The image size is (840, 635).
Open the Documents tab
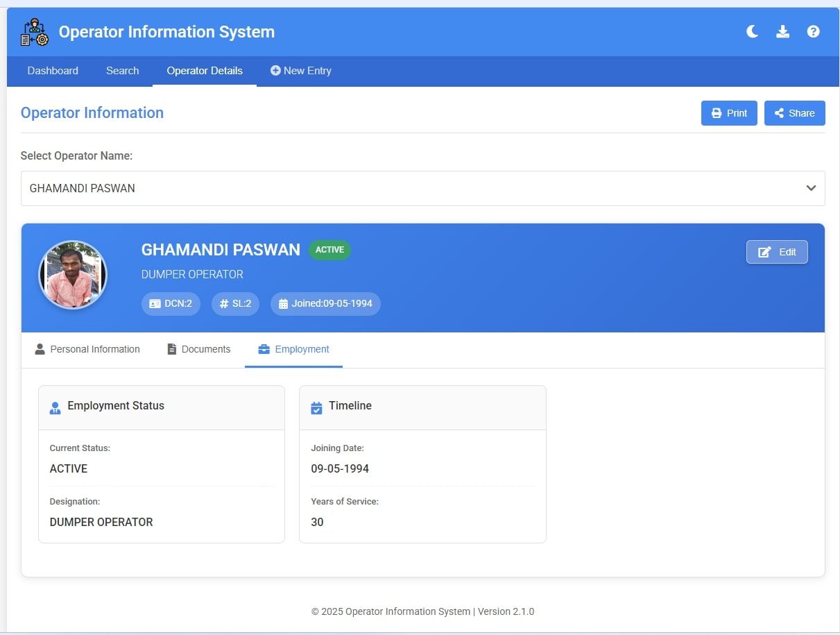[198, 349]
